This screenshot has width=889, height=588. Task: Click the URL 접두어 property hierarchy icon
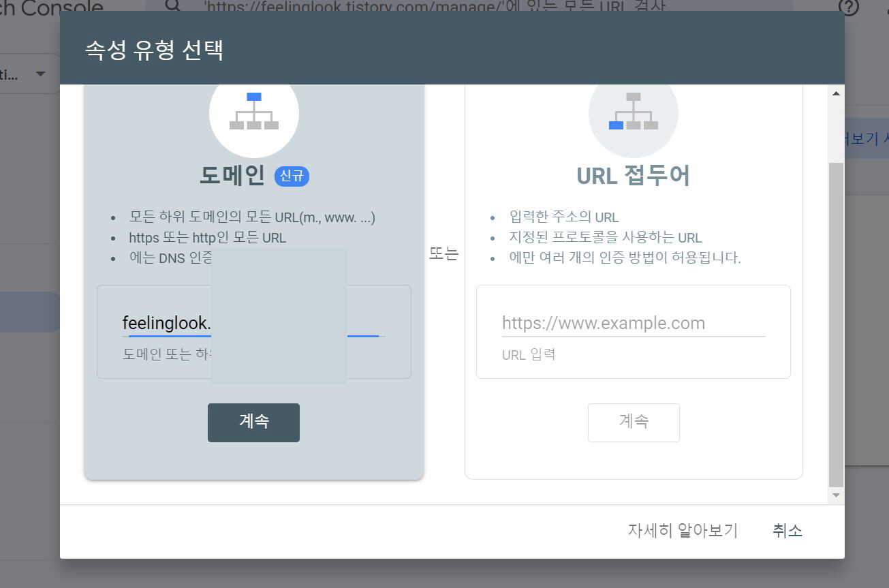(x=634, y=114)
